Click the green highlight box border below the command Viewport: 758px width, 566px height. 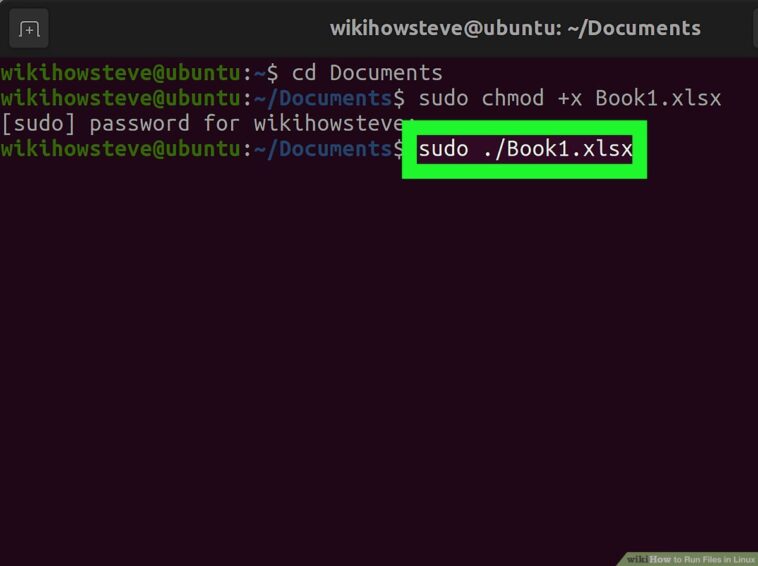click(525, 171)
